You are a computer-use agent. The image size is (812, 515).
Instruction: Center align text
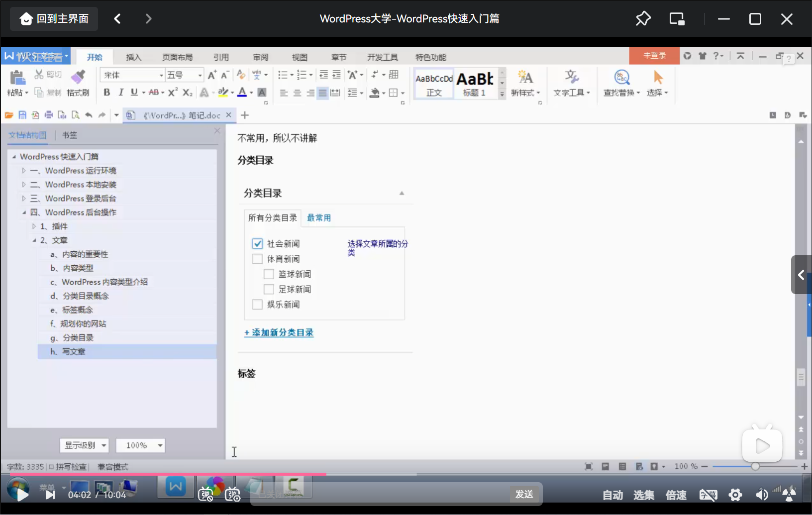[x=297, y=93]
